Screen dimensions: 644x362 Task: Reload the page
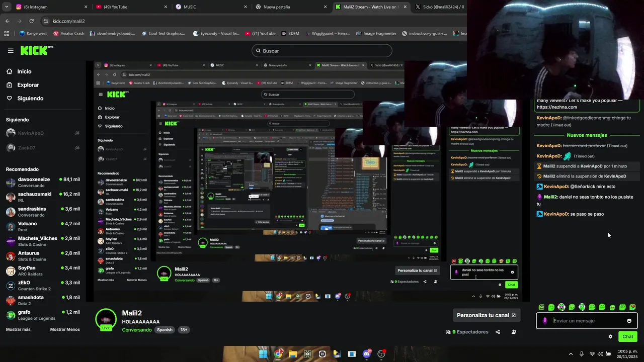[31, 21]
